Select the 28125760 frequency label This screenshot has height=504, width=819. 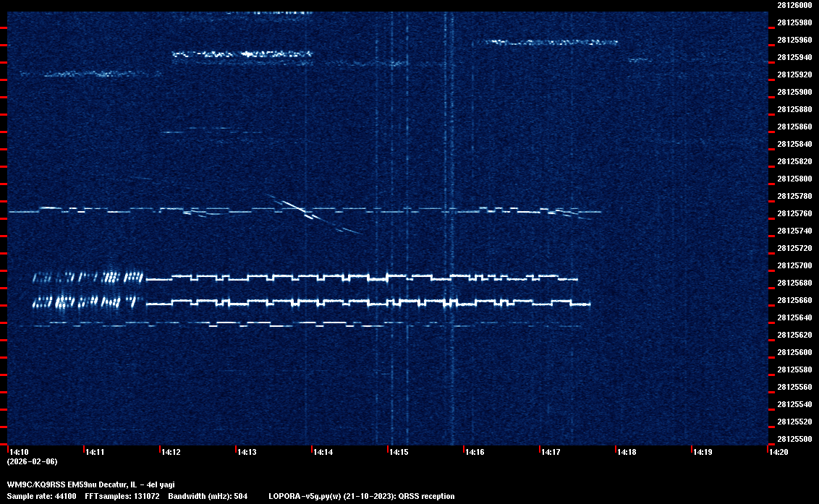click(794, 213)
